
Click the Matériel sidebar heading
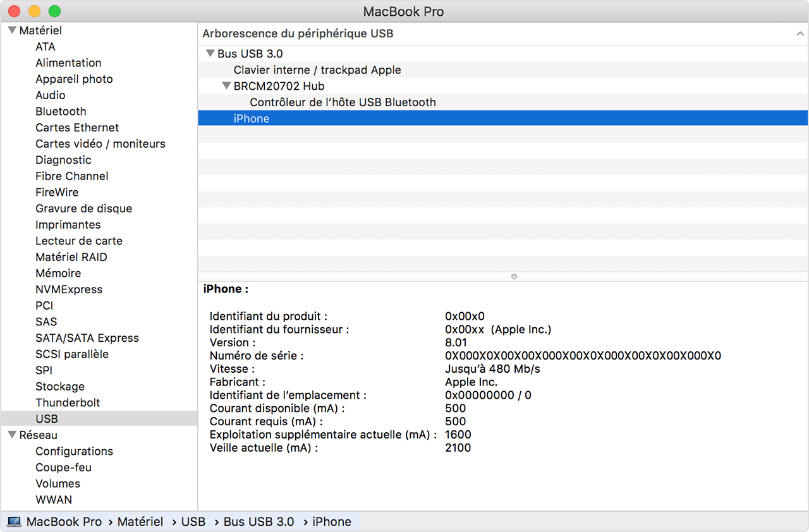coord(40,30)
